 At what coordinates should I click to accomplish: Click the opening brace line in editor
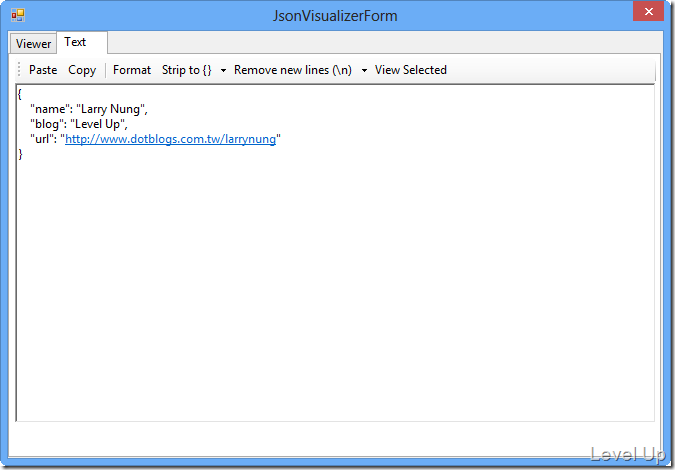20,94
